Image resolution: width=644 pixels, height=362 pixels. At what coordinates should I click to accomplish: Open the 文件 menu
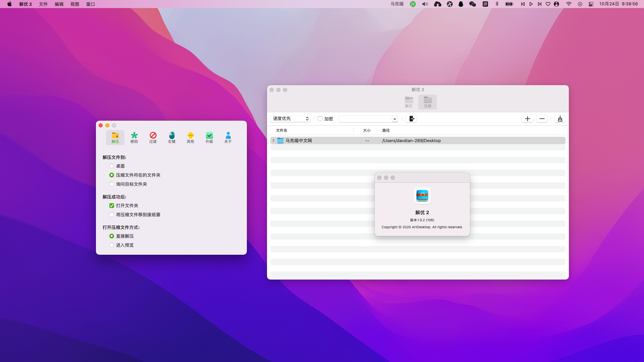(x=43, y=4)
